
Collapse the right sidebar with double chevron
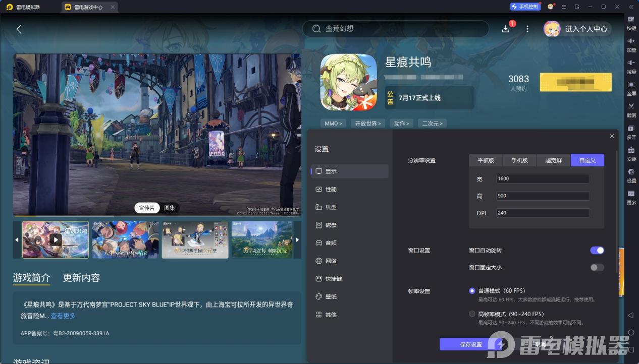[x=631, y=7]
